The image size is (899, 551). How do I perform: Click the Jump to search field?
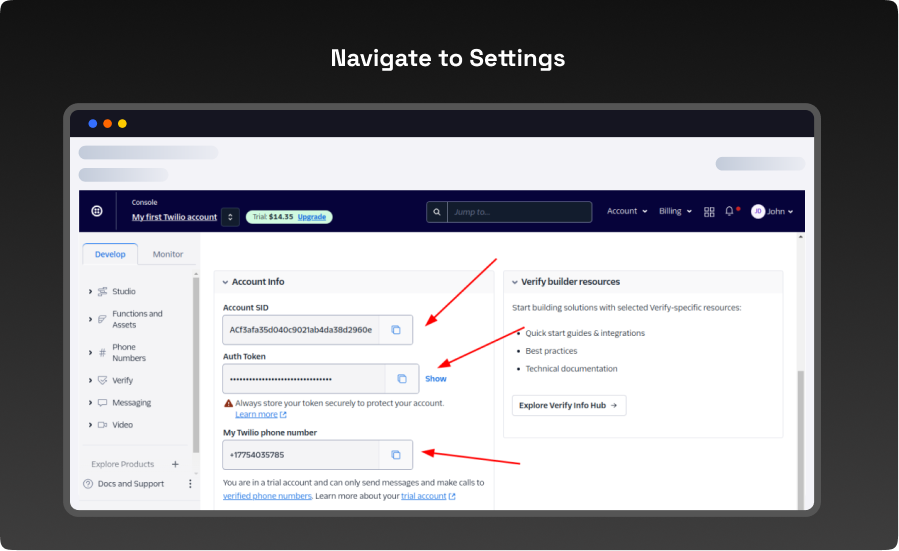(x=519, y=212)
